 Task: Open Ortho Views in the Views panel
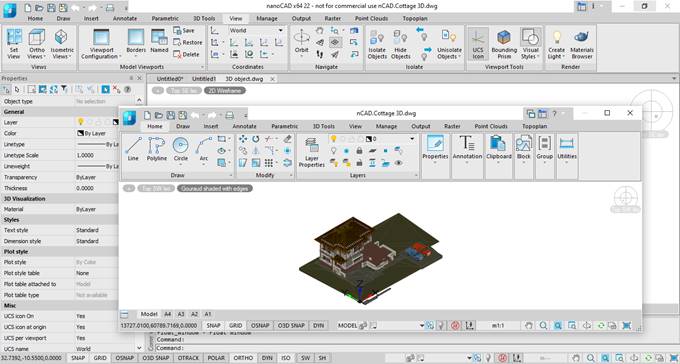(x=37, y=45)
